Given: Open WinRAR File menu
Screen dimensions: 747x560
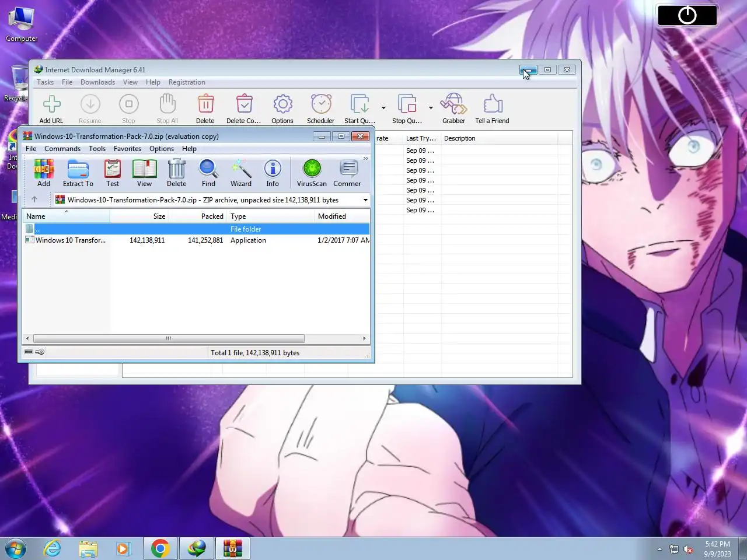Looking at the screenshot, I should coord(31,149).
